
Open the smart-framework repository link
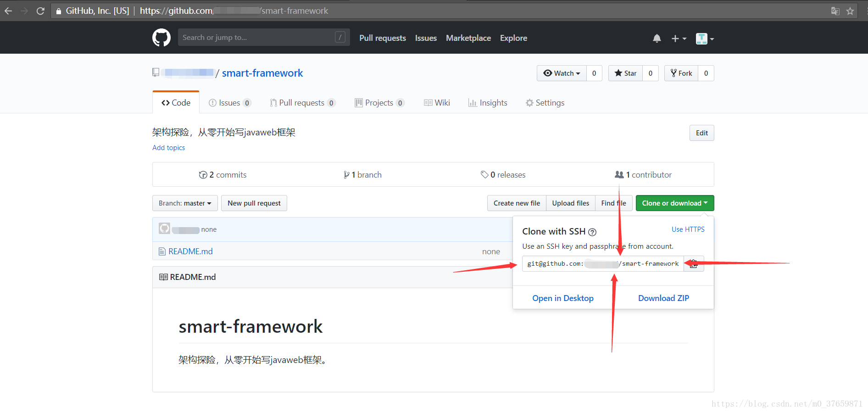coord(262,73)
